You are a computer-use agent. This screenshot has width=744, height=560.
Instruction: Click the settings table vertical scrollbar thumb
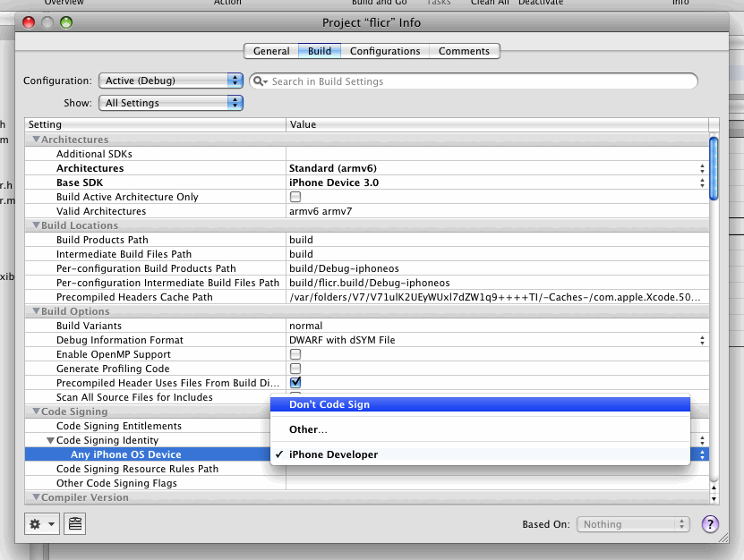[714, 168]
